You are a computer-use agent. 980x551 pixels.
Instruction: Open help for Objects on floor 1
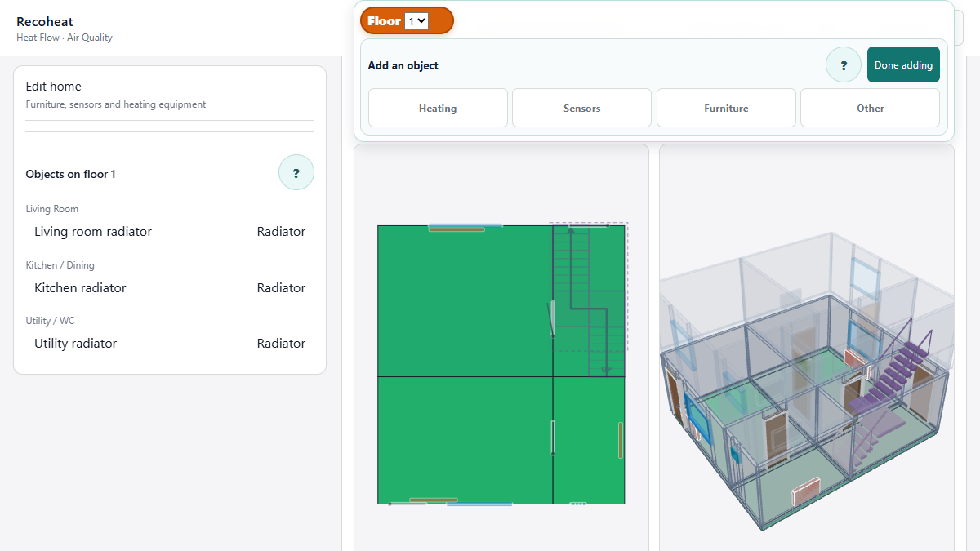[296, 173]
